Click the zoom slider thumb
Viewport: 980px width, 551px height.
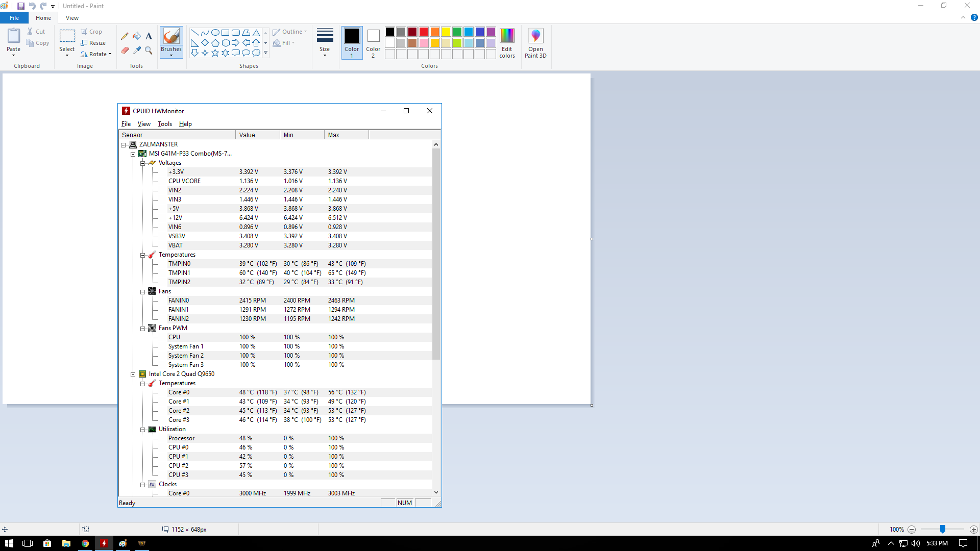(943, 530)
